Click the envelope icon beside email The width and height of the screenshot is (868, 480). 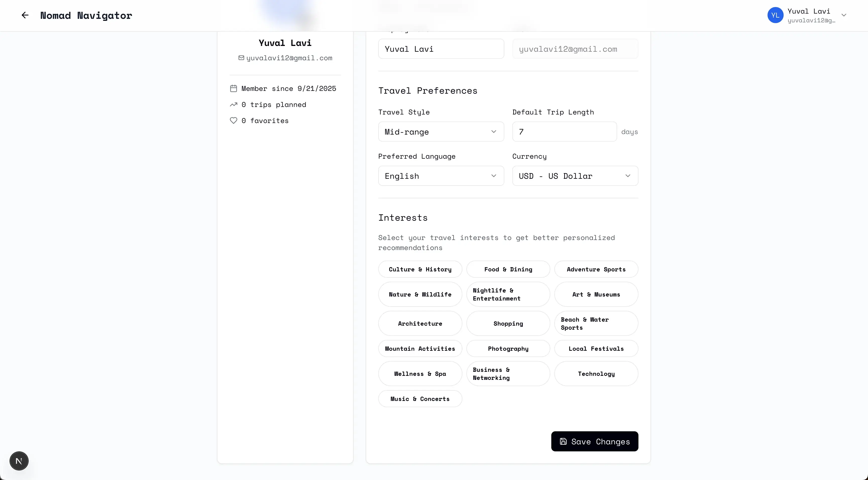point(241,58)
